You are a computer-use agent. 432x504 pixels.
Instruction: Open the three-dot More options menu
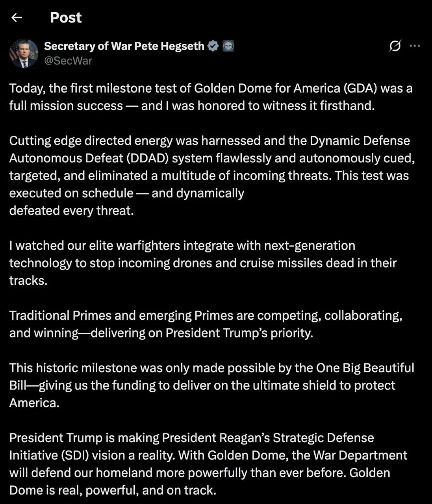click(x=415, y=46)
